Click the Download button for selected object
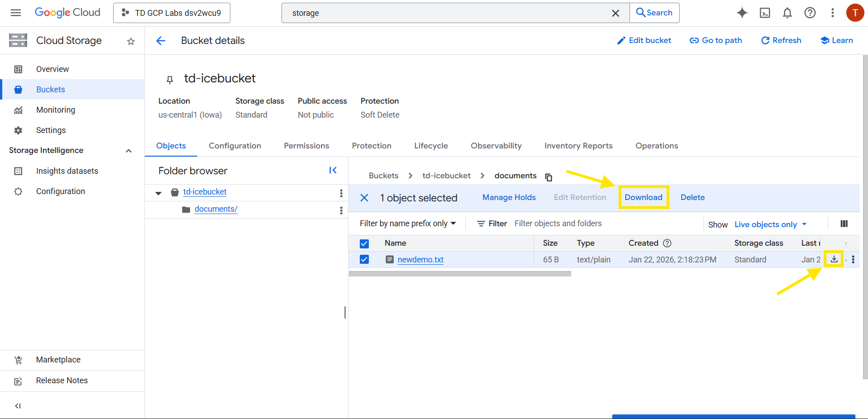 [x=643, y=197]
